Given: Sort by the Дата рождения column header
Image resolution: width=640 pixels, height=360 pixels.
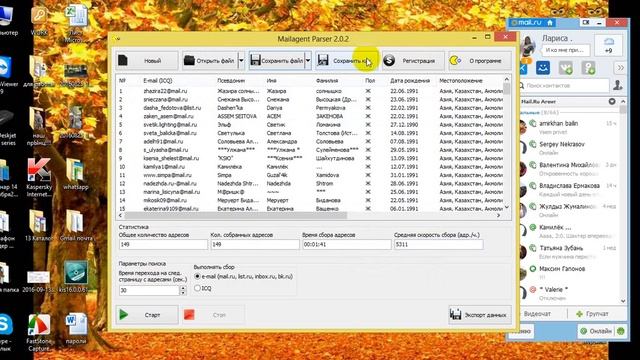Looking at the screenshot, I should [410, 80].
